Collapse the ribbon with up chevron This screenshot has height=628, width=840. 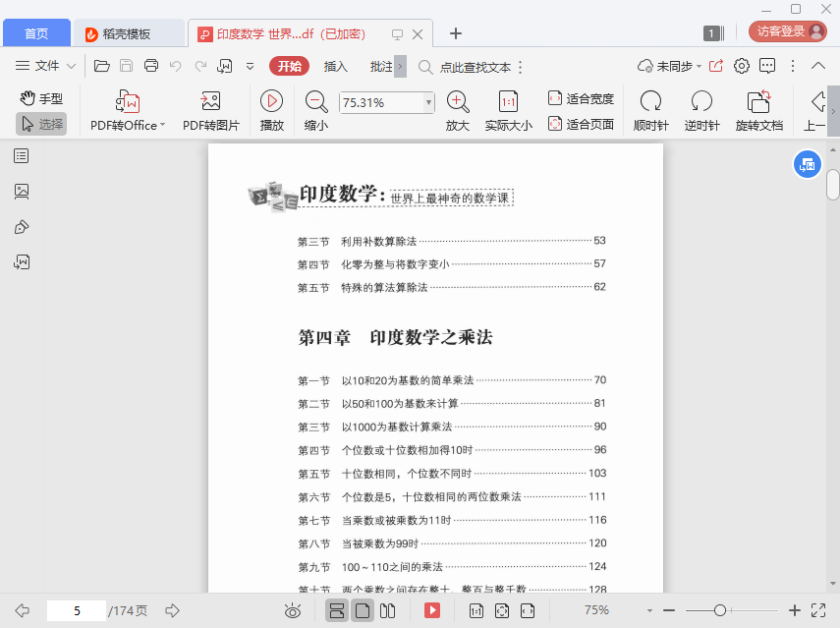[818, 66]
